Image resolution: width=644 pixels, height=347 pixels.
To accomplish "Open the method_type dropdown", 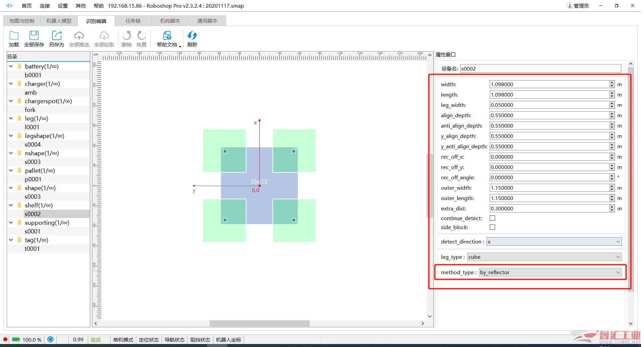I will coord(550,272).
